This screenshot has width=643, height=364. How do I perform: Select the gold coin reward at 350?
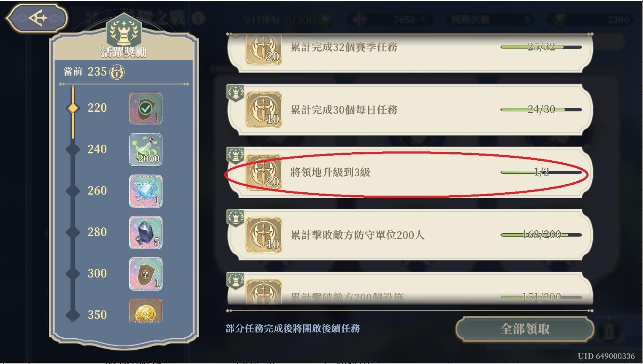[x=146, y=311]
